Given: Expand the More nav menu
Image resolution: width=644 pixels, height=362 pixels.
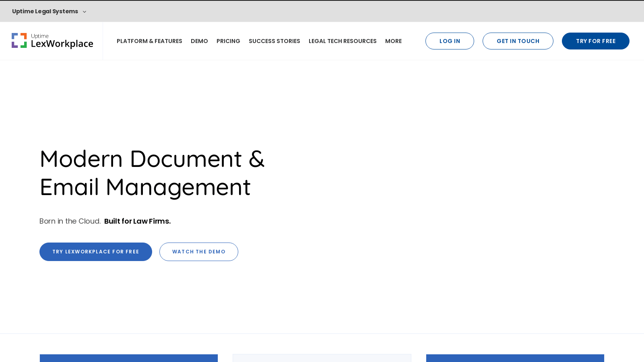Looking at the screenshot, I should [393, 41].
